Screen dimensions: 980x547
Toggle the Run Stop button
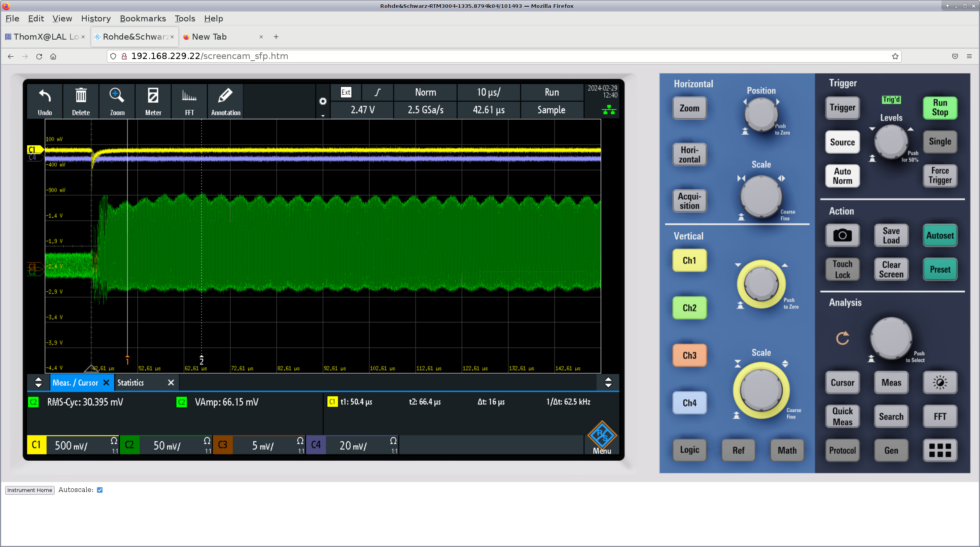click(940, 108)
